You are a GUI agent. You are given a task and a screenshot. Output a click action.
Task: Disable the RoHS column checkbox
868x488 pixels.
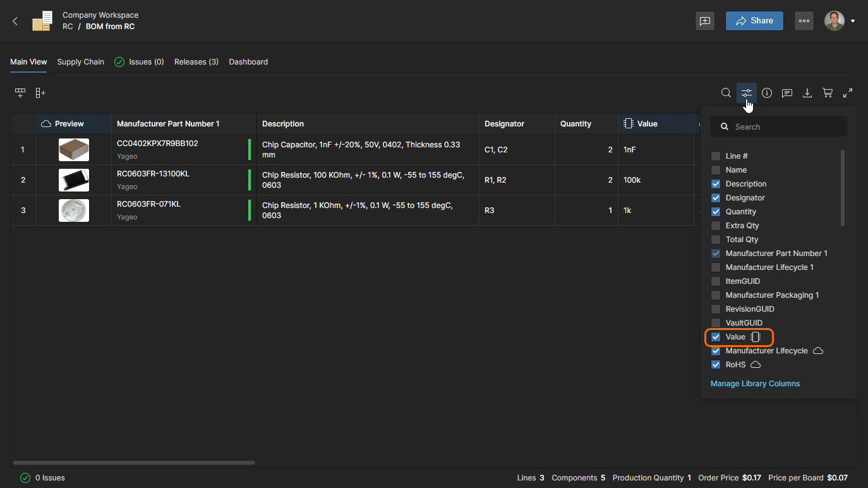click(x=716, y=365)
